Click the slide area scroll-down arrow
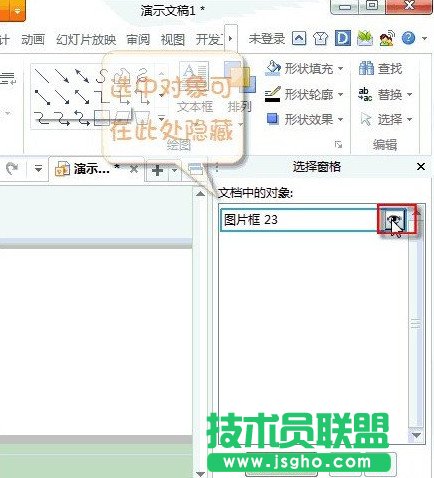This screenshot has width=434, height=478. [x=200, y=474]
